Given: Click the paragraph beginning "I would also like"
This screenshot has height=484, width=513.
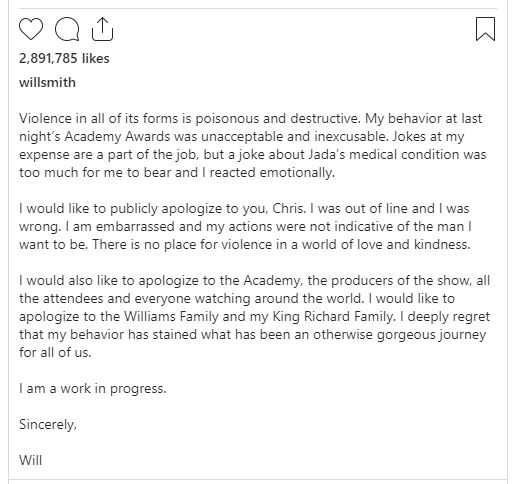Looking at the screenshot, I should click(x=254, y=316).
